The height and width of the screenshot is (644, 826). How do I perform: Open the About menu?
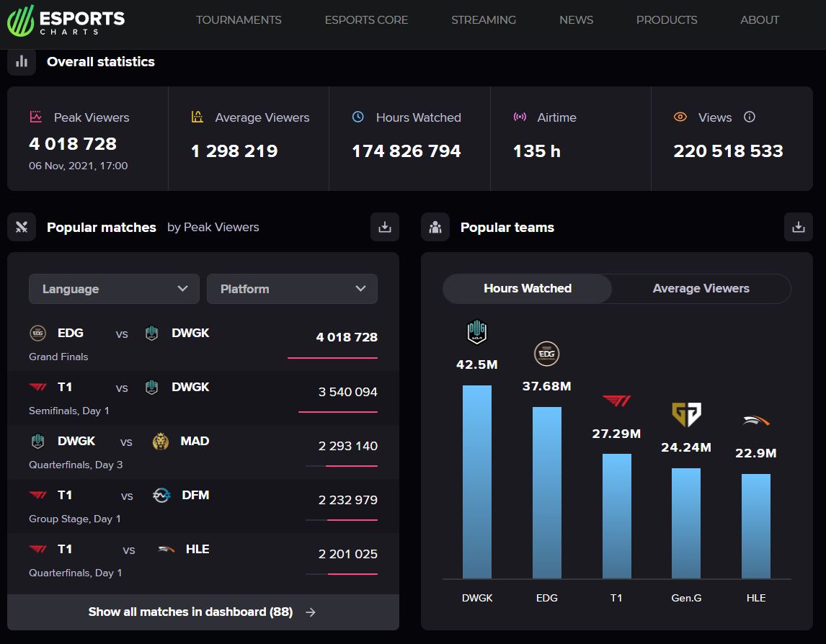coord(760,20)
